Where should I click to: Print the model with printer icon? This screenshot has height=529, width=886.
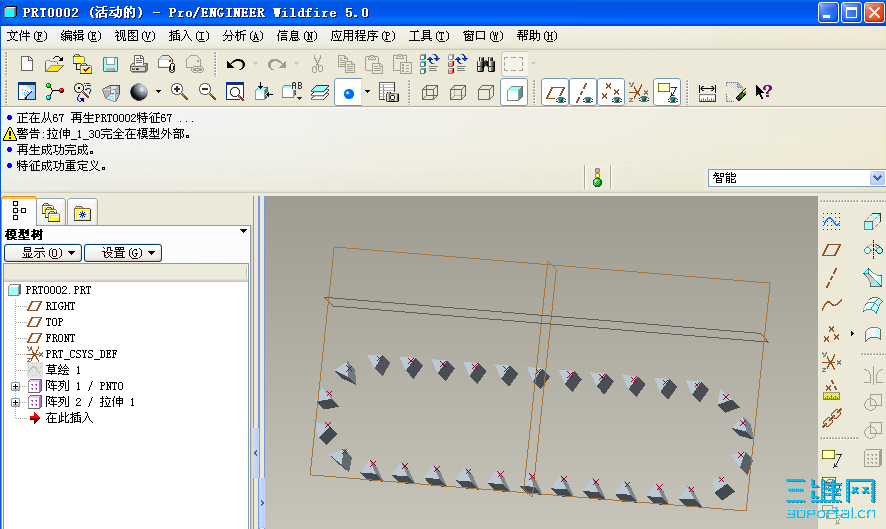click(138, 64)
